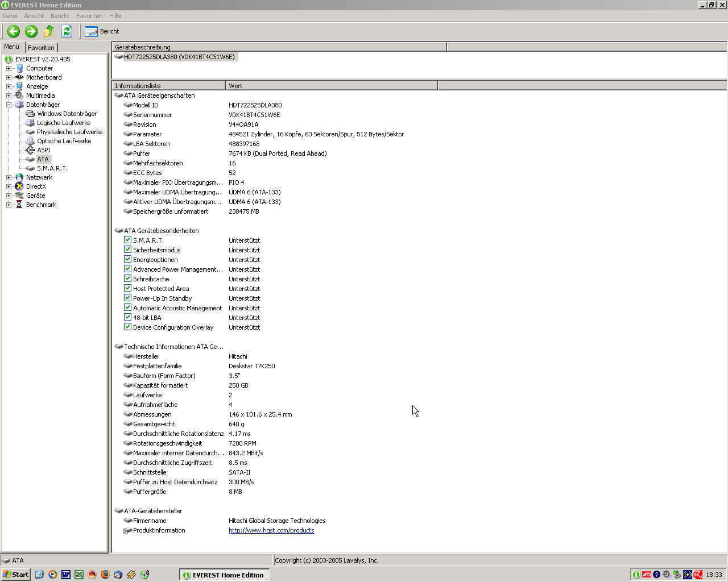Viewport: 728px width, 582px height.
Task: Open the Bericht report wizard
Action: pyautogui.click(x=102, y=31)
